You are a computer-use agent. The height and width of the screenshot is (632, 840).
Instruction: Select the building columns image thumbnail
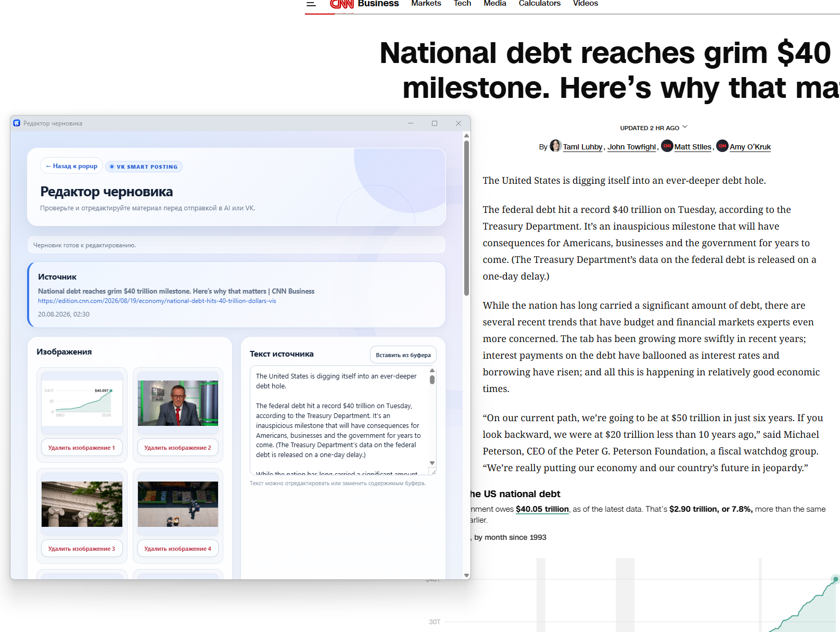[82, 504]
